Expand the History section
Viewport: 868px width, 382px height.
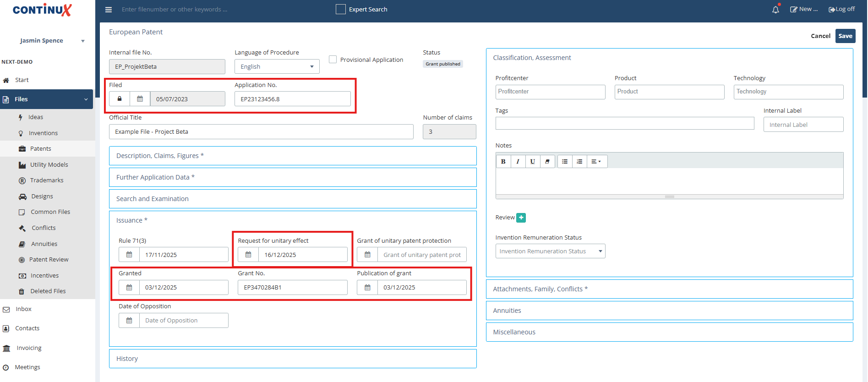[x=293, y=359]
